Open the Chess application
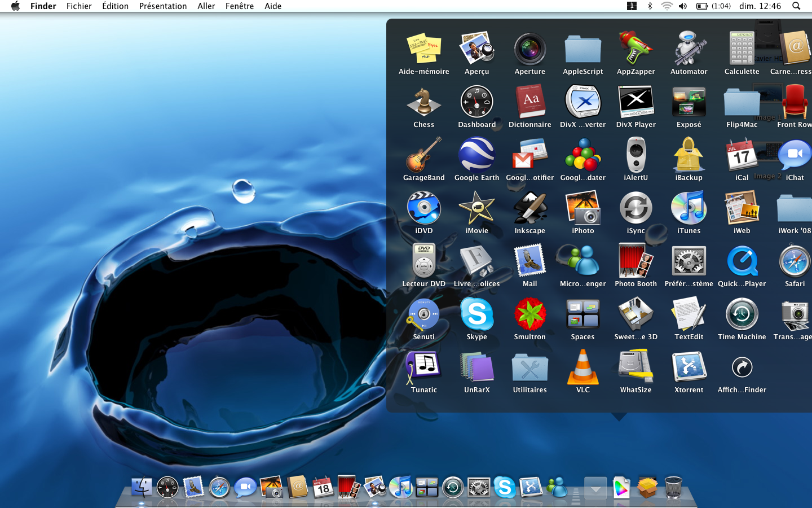The width and height of the screenshot is (812, 508). 423,103
